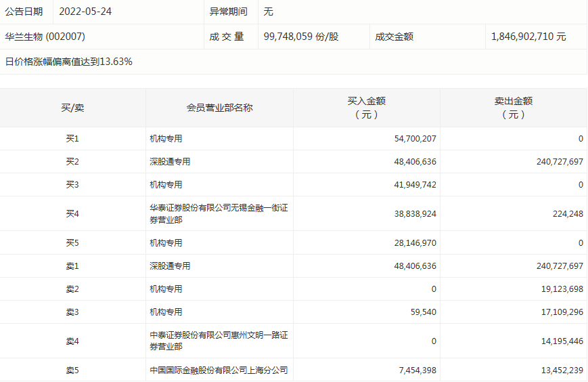The height and width of the screenshot is (382, 588).
Task: Click 机构专用 in the 买1 row
Action: click(x=166, y=139)
